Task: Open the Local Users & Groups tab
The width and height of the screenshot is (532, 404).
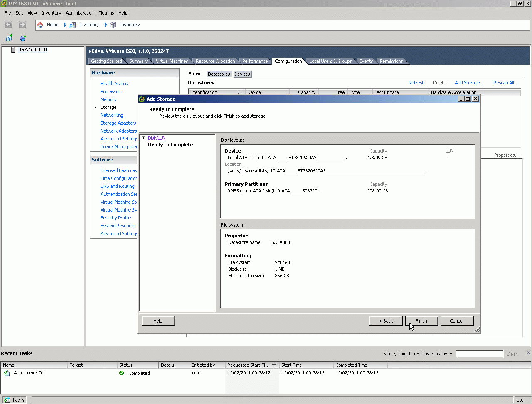Action: click(330, 61)
